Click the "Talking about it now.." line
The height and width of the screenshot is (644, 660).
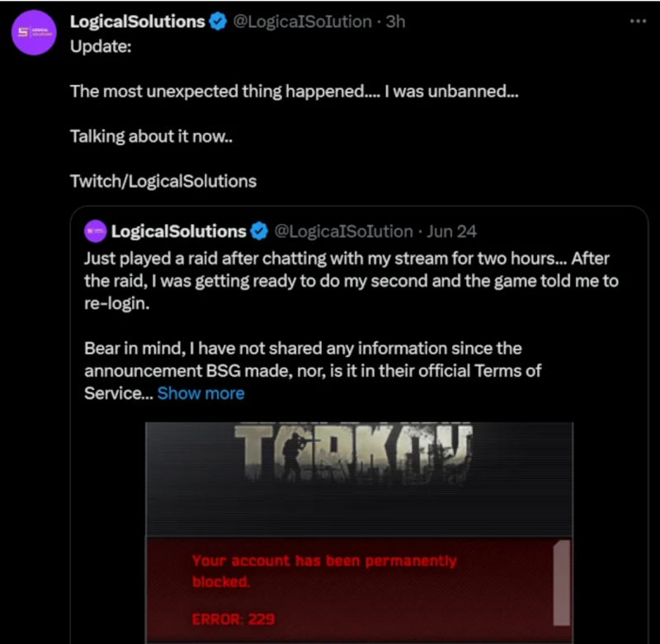click(151, 136)
